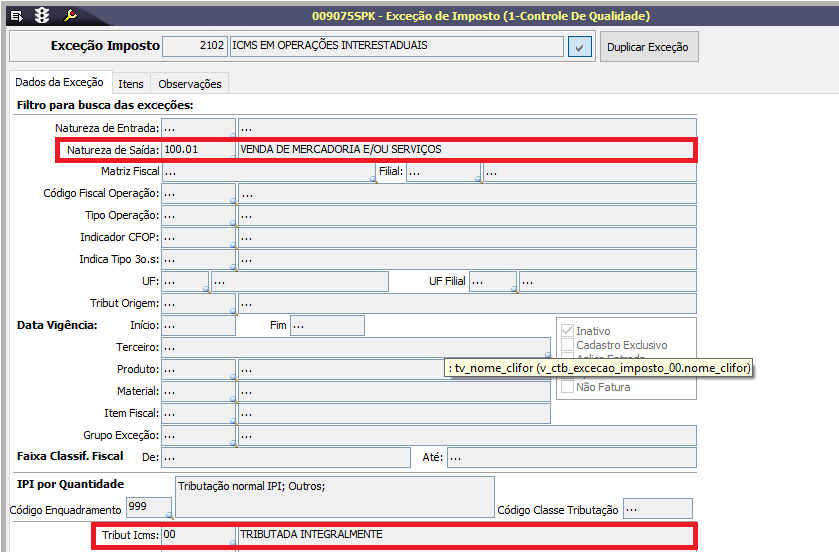This screenshot has height=552, width=839.
Task: Open the Observações tab
Action: coord(190,84)
